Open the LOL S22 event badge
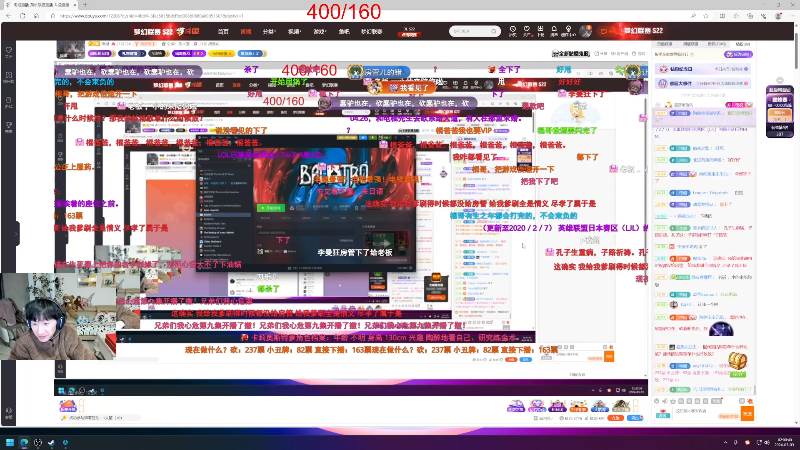Viewport: 800px width, 450px height. click(409, 32)
